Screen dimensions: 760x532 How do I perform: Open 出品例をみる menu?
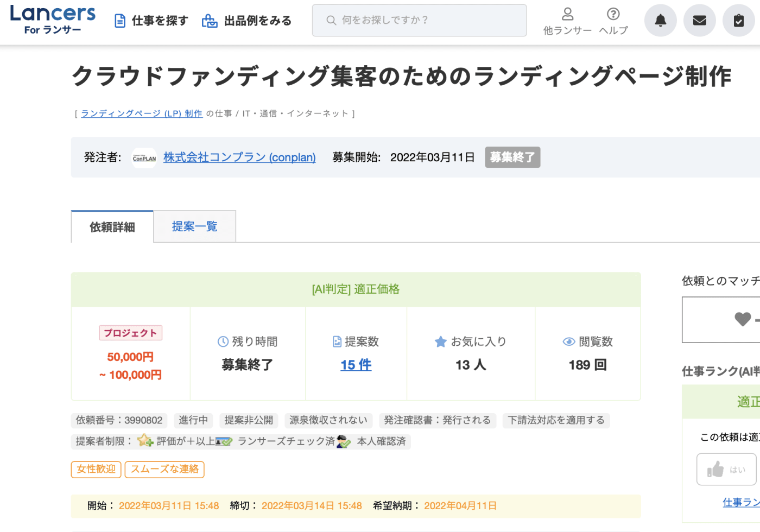pyautogui.click(x=247, y=21)
